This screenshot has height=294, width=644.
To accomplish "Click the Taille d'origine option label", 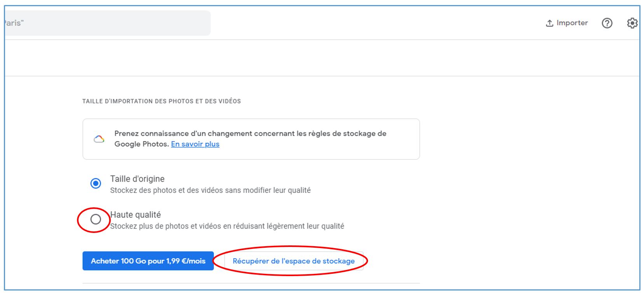I will click(x=137, y=179).
